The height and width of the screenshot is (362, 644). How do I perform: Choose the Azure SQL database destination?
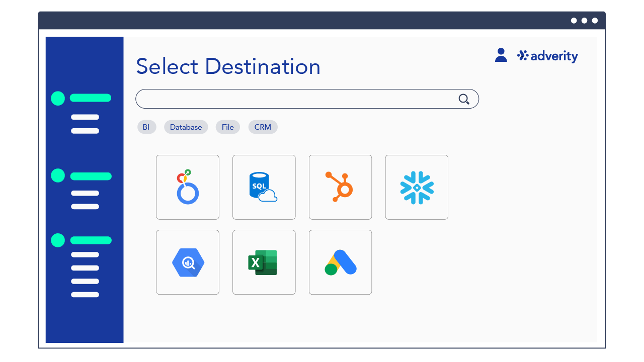[264, 187]
